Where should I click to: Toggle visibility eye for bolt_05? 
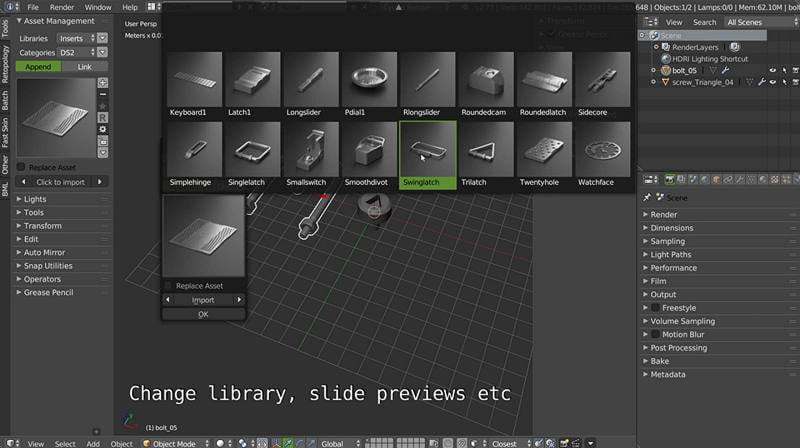pyautogui.click(x=772, y=70)
